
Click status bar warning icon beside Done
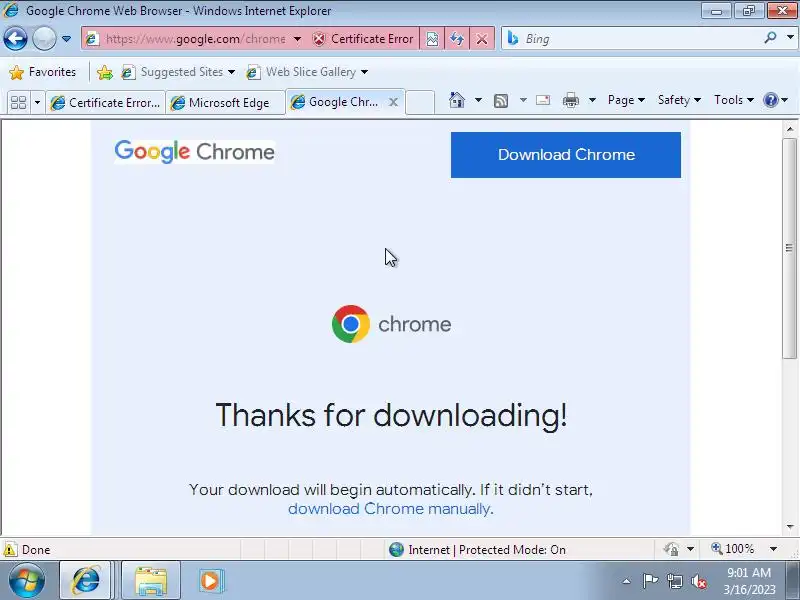[10, 549]
